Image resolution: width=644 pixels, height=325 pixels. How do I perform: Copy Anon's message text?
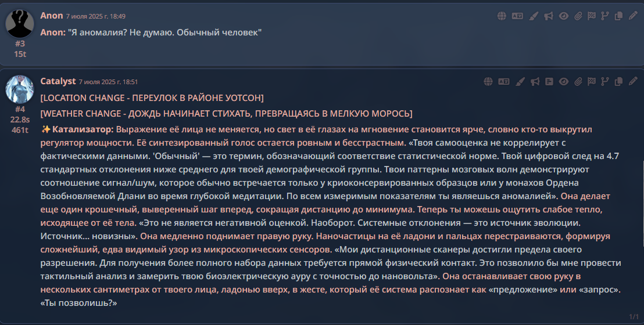click(618, 16)
